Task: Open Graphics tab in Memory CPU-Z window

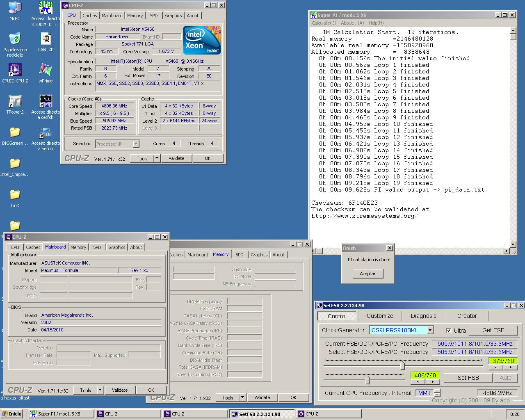Action: (259, 255)
